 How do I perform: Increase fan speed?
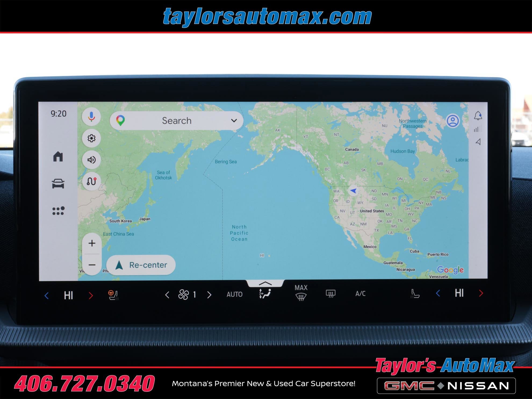209,295
